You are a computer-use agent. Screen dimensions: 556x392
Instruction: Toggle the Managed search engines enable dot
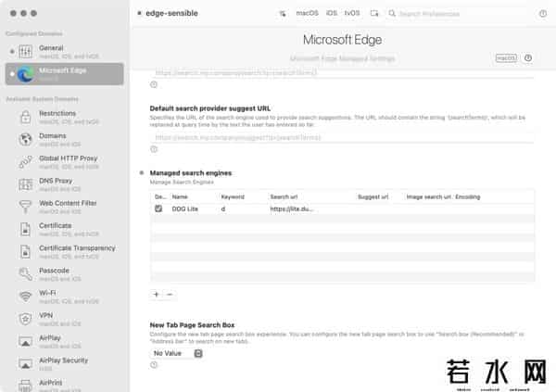point(142,172)
